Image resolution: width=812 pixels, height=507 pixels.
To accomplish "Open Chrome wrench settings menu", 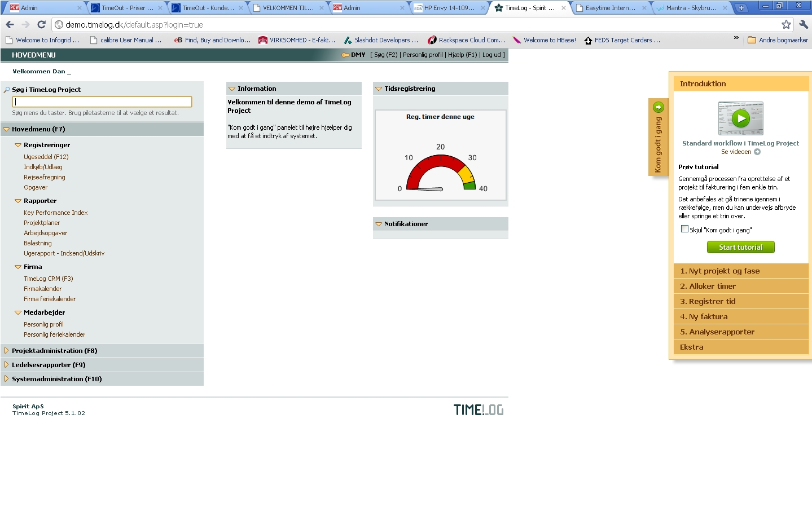I will point(804,24).
